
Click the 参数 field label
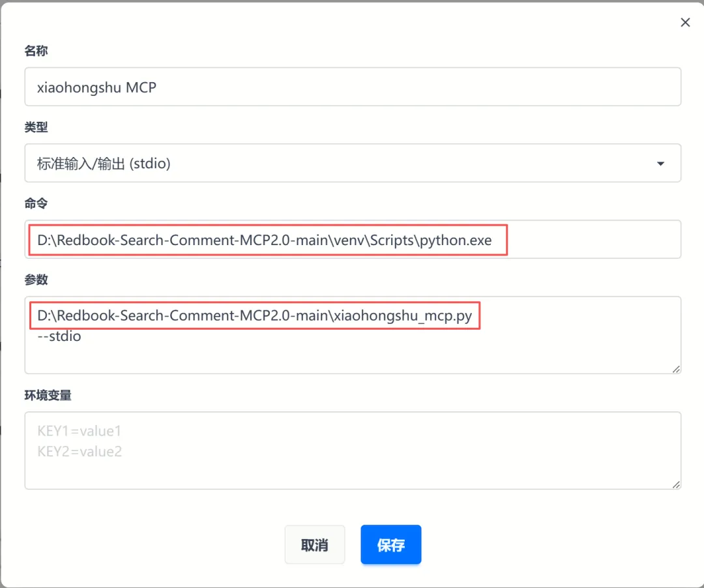coord(36,280)
